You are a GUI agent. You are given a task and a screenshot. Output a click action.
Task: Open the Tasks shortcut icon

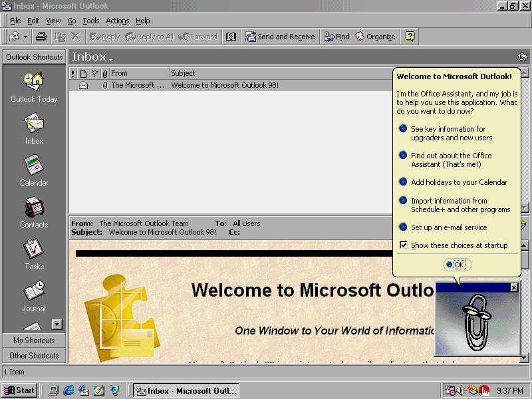click(x=34, y=250)
